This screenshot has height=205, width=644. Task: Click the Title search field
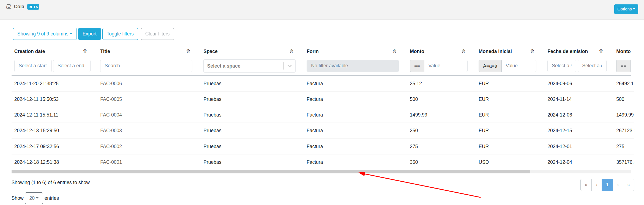(146, 66)
